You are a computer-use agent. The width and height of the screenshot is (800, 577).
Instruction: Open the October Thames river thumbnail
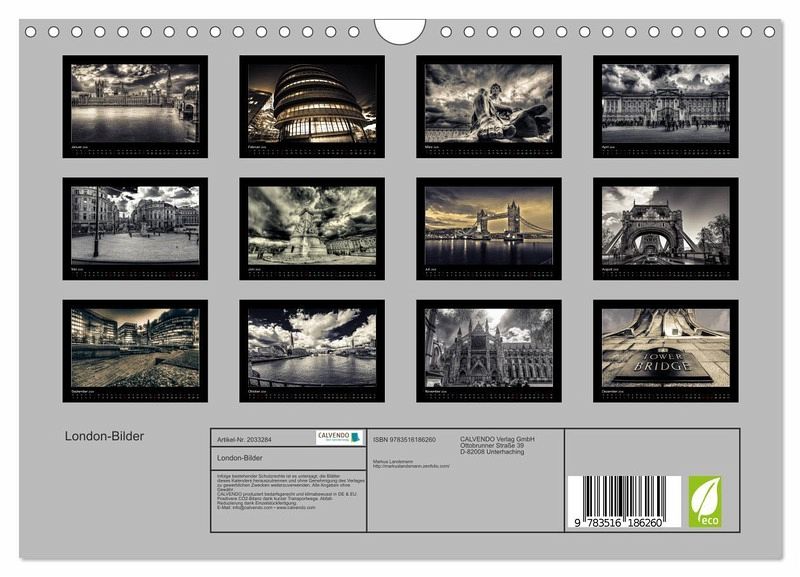[x=312, y=351]
